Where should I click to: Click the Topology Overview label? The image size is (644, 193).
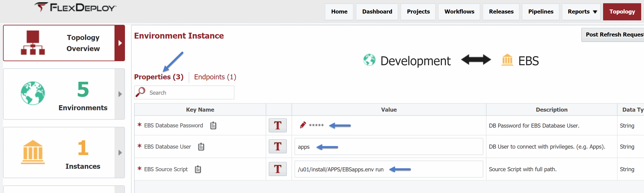pos(83,43)
